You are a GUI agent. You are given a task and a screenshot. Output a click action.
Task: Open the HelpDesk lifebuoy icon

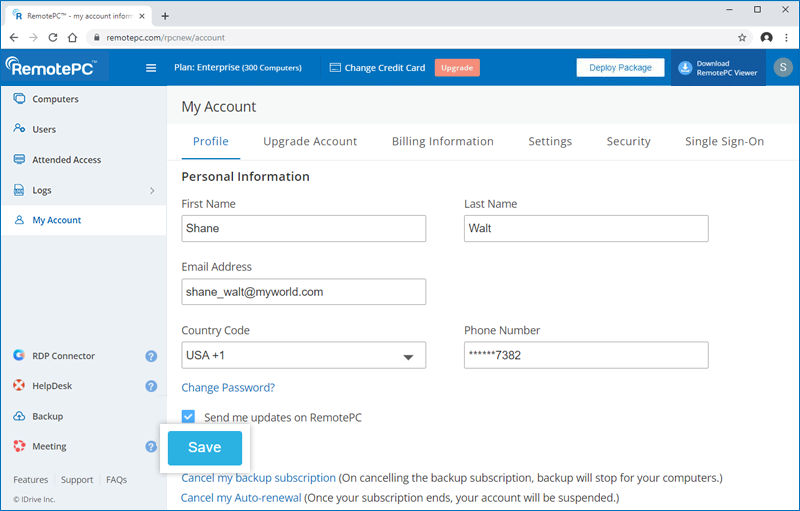tap(19, 385)
